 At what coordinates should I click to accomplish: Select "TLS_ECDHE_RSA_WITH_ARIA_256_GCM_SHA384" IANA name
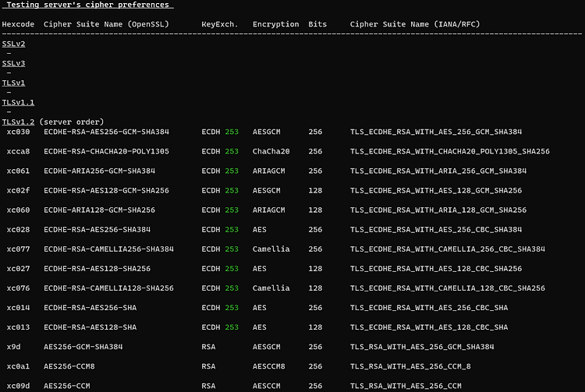[438, 171]
